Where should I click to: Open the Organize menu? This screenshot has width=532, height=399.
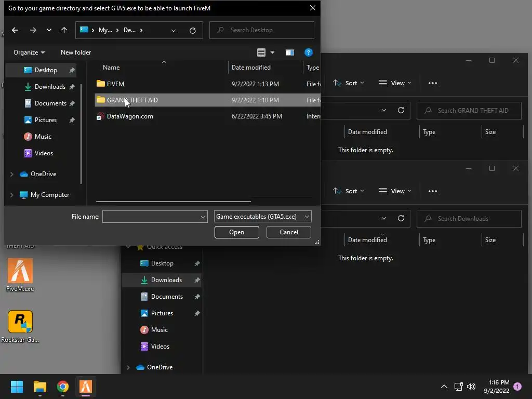tap(29, 52)
